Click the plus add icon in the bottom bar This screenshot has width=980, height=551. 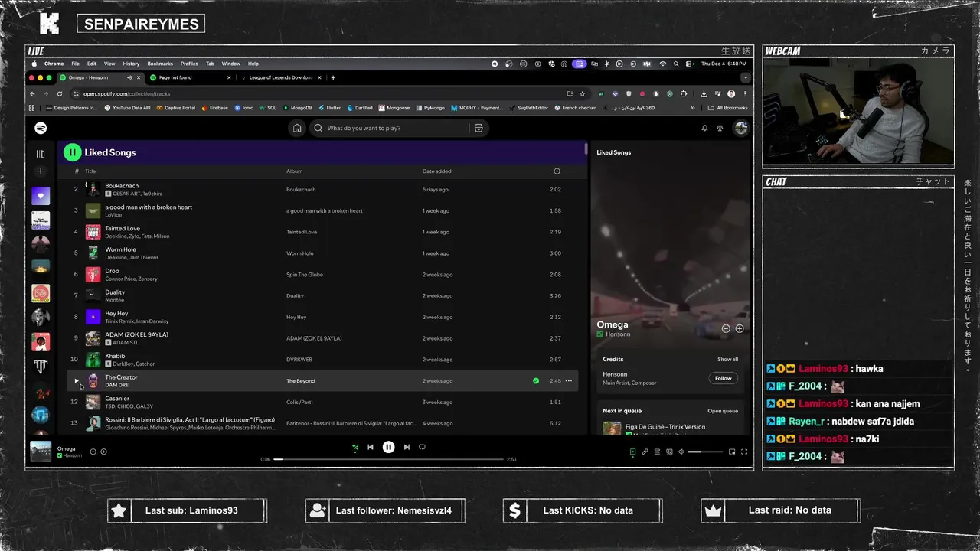point(103,452)
